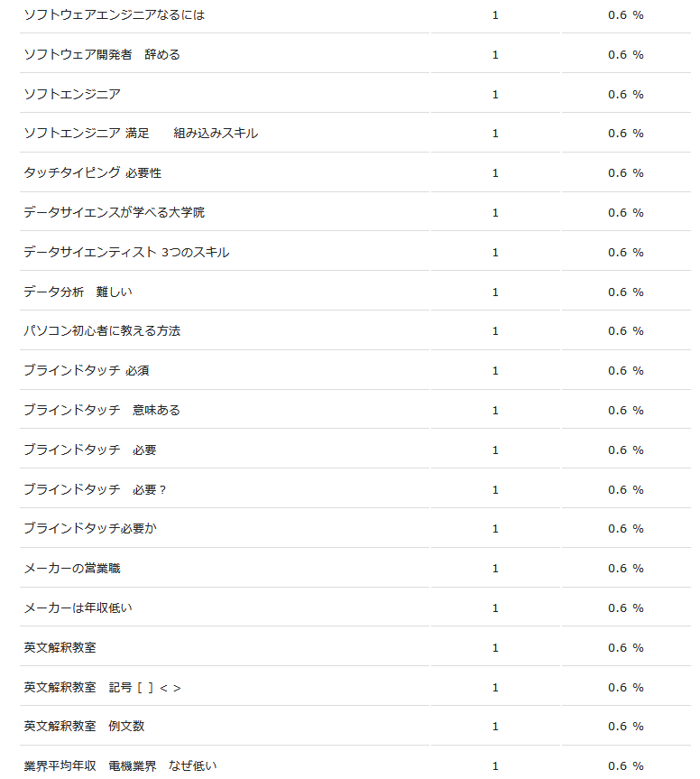700x779 pixels.
Task: Click the 0.6 % value for 'データ分析 難しい'
Action: pyautogui.click(x=625, y=292)
